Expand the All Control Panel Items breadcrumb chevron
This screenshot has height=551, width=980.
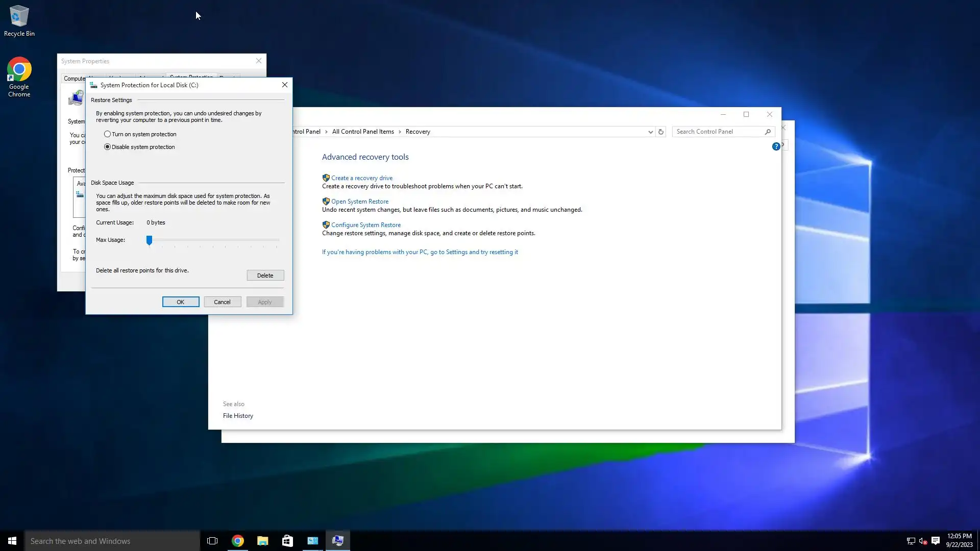400,132
